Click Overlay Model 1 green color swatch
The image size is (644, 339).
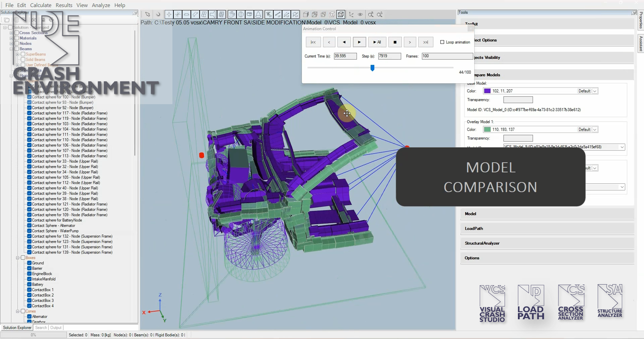click(487, 129)
